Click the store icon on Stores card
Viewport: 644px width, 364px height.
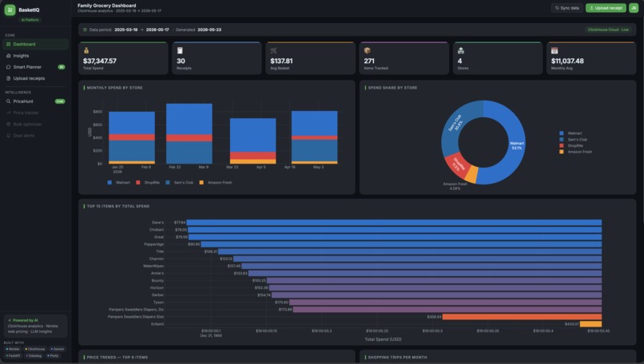[461, 50]
